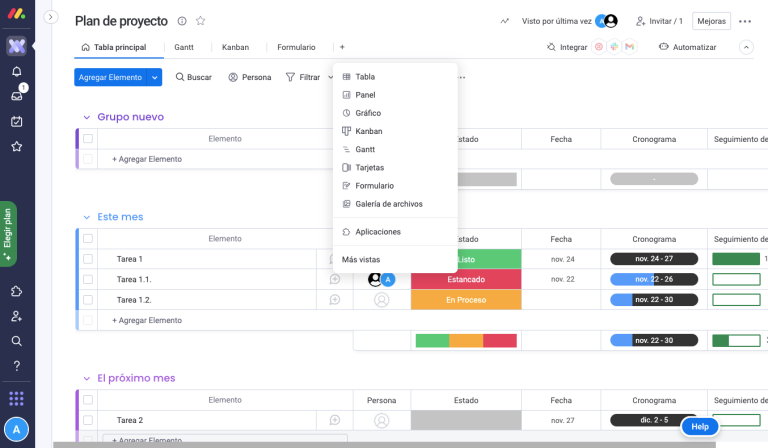Collapse the Este mes group
This screenshot has width=768, height=448.
[86, 217]
